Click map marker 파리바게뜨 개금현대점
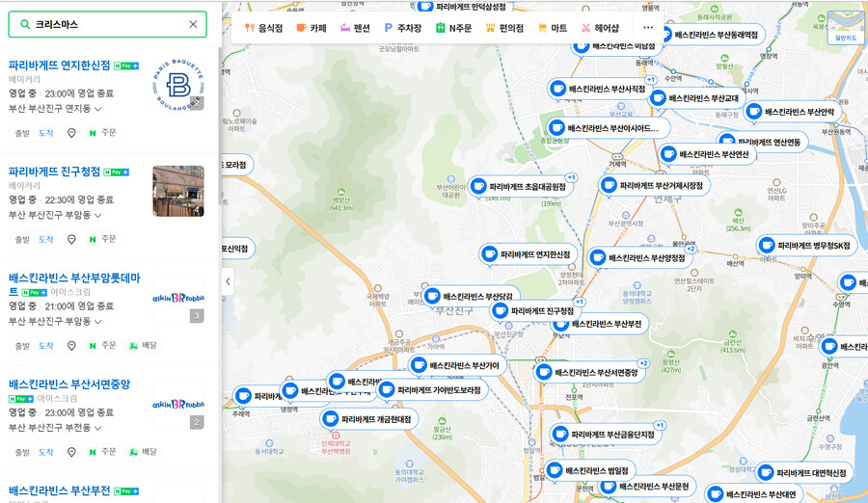Screen dimensions: 868x503 pos(369,419)
